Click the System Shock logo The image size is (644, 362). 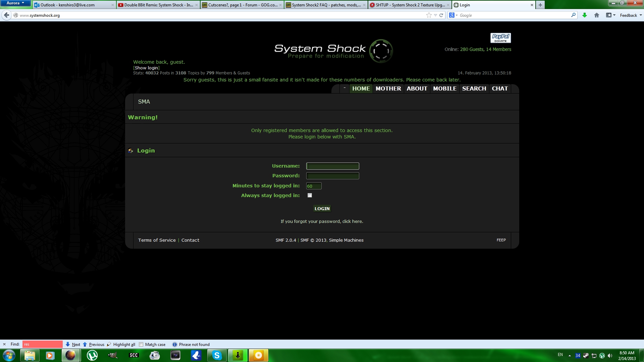(333, 51)
